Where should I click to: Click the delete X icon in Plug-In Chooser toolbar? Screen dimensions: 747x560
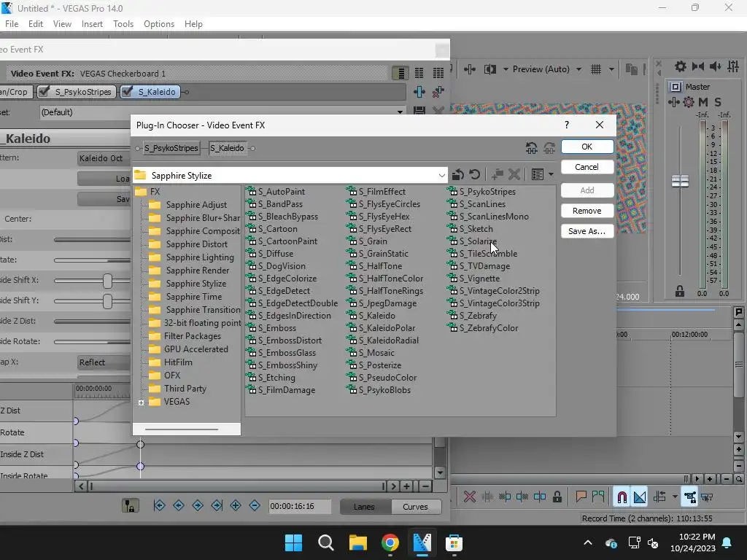pos(514,175)
